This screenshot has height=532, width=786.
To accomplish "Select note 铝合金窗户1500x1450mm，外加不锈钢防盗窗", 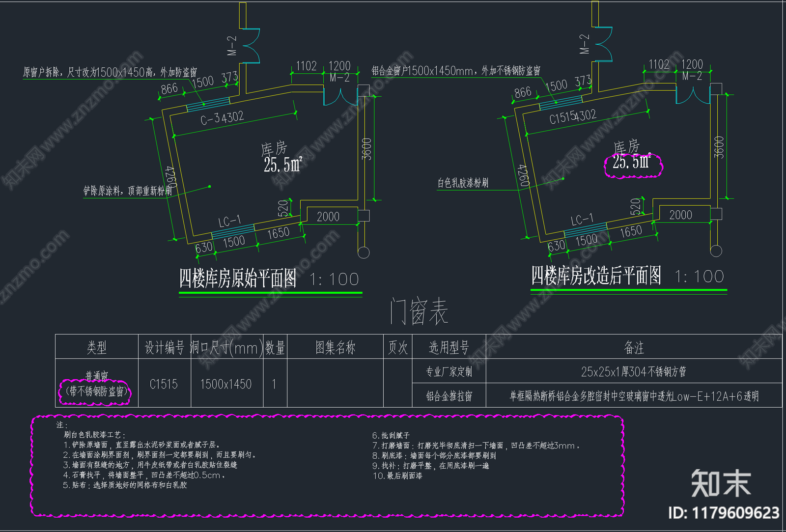I will [456, 71].
